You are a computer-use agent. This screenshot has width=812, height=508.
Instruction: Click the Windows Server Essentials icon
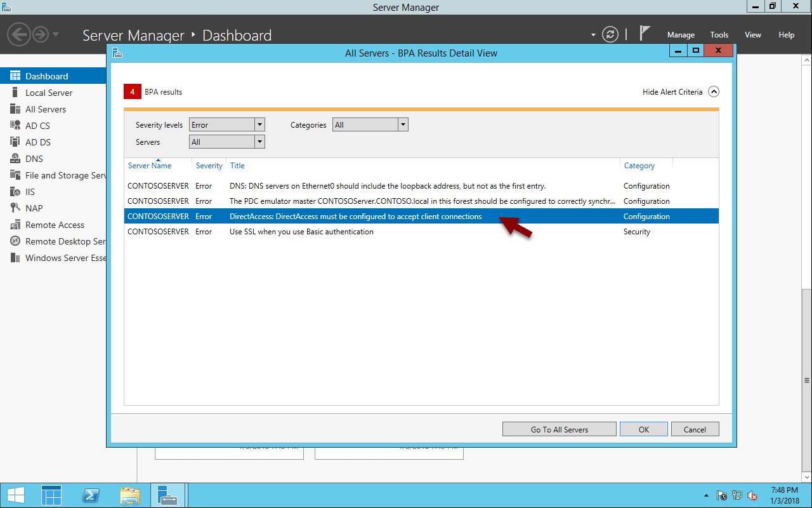(x=15, y=258)
